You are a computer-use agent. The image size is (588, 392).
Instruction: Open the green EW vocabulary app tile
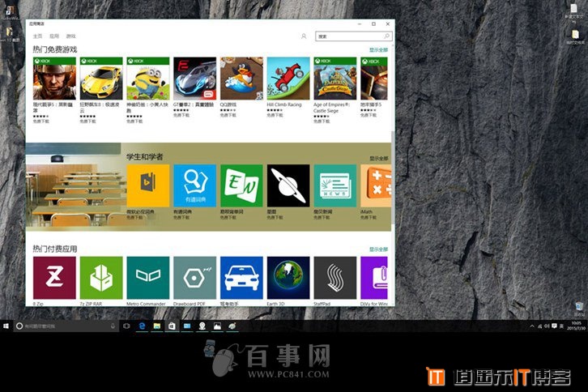coord(241,185)
